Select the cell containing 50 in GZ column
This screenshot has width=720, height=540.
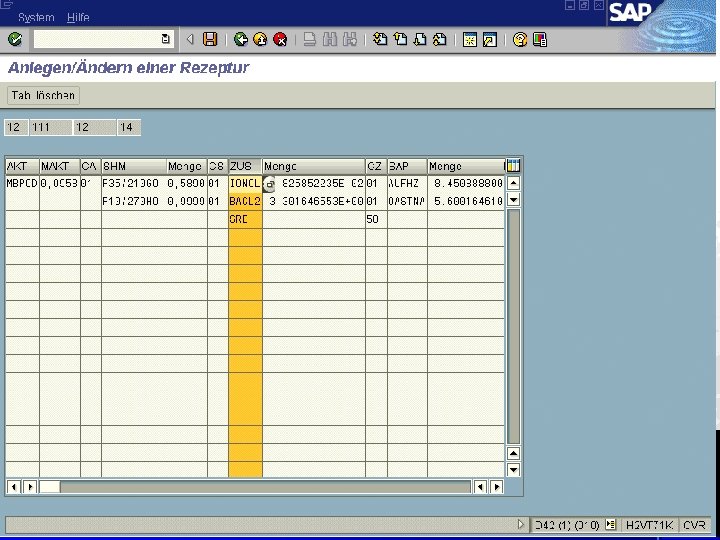point(376,219)
